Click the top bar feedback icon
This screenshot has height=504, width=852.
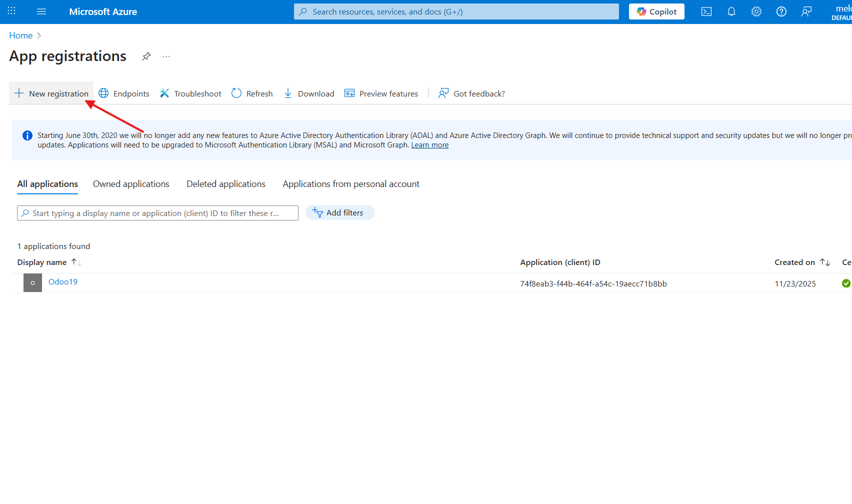click(806, 11)
